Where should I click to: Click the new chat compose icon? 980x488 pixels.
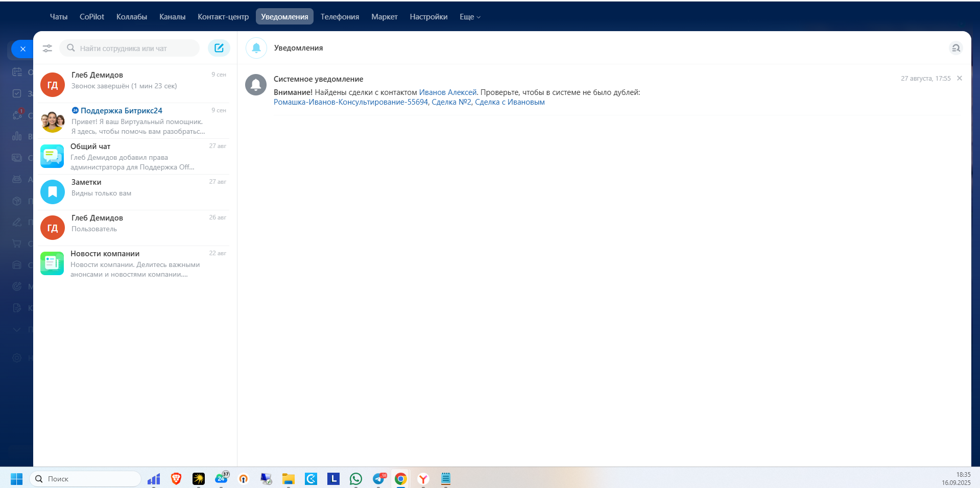pyautogui.click(x=219, y=48)
